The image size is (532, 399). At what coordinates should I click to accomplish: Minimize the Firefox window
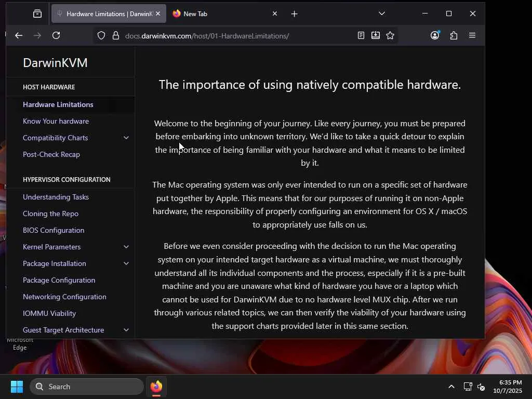(x=425, y=14)
